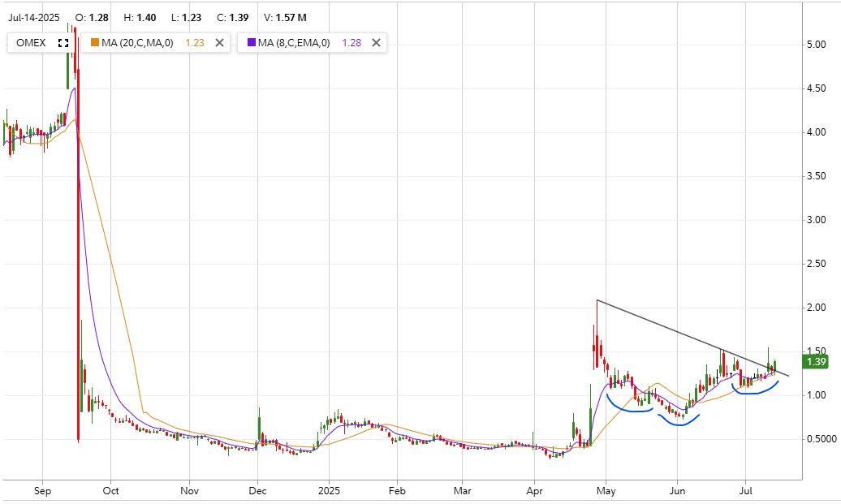Viewport: 841px width, 504px height.
Task: Click the purple EMA 8 color swatch
Action: [252, 42]
